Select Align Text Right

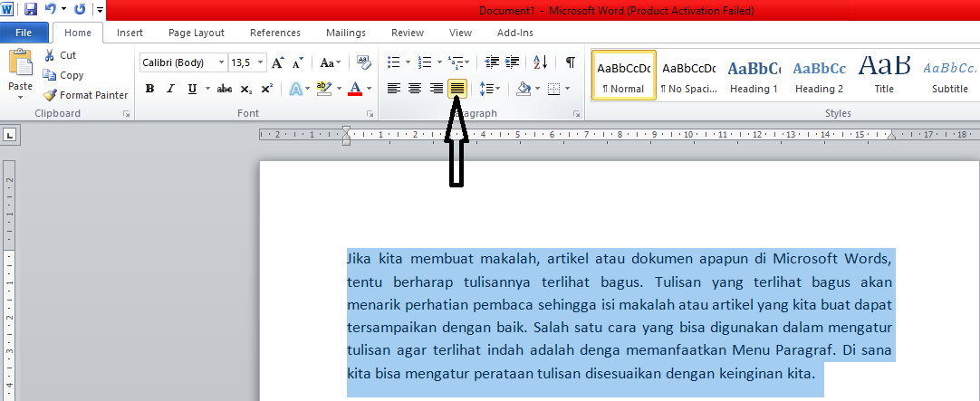pos(437,89)
